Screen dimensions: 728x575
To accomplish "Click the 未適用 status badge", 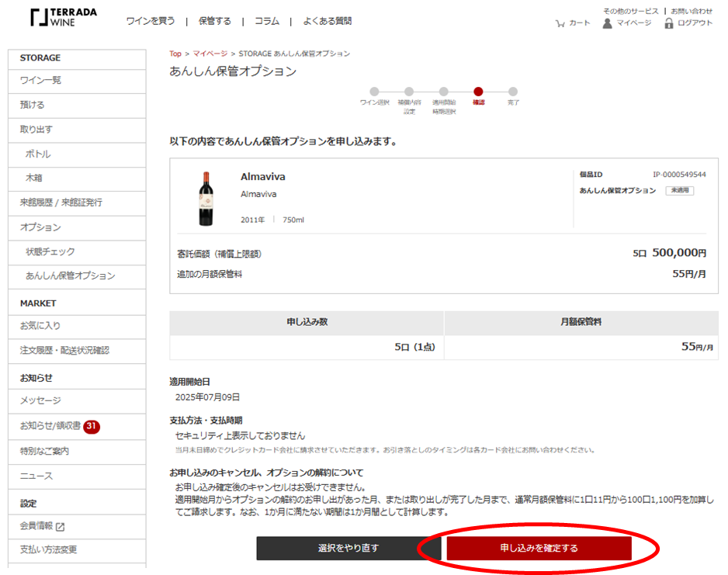I will [680, 190].
